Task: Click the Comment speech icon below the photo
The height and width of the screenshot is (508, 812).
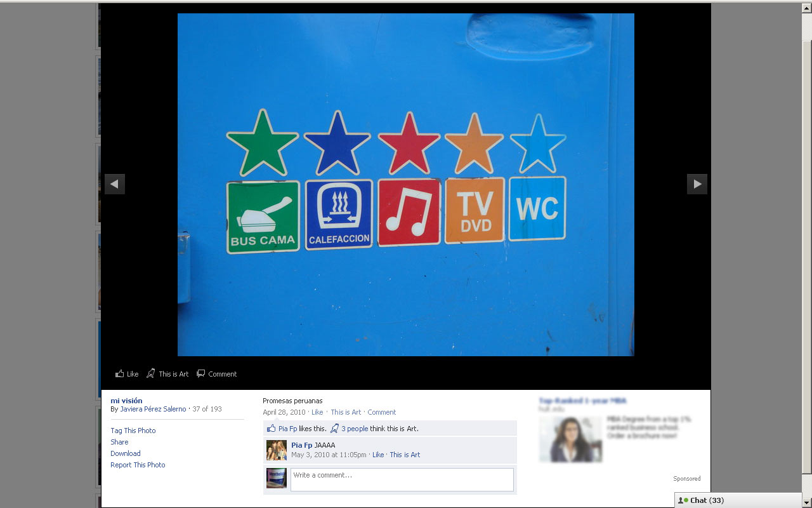Action: click(x=201, y=374)
